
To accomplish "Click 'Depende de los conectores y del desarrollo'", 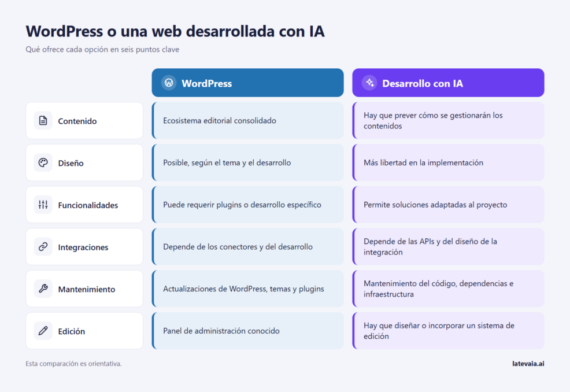I will coord(247,246).
